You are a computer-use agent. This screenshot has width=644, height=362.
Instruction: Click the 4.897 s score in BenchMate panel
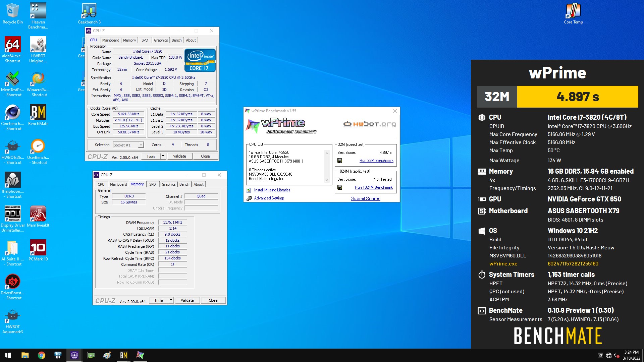click(x=578, y=97)
